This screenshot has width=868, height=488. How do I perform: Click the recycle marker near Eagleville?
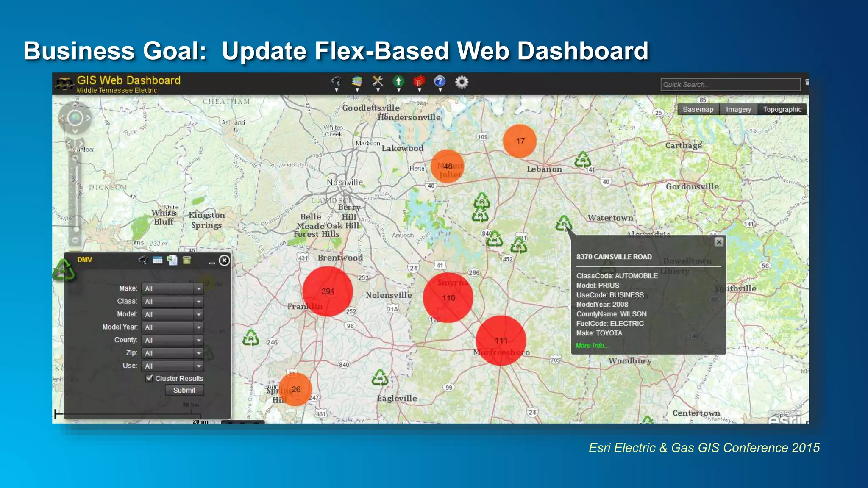pyautogui.click(x=380, y=377)
